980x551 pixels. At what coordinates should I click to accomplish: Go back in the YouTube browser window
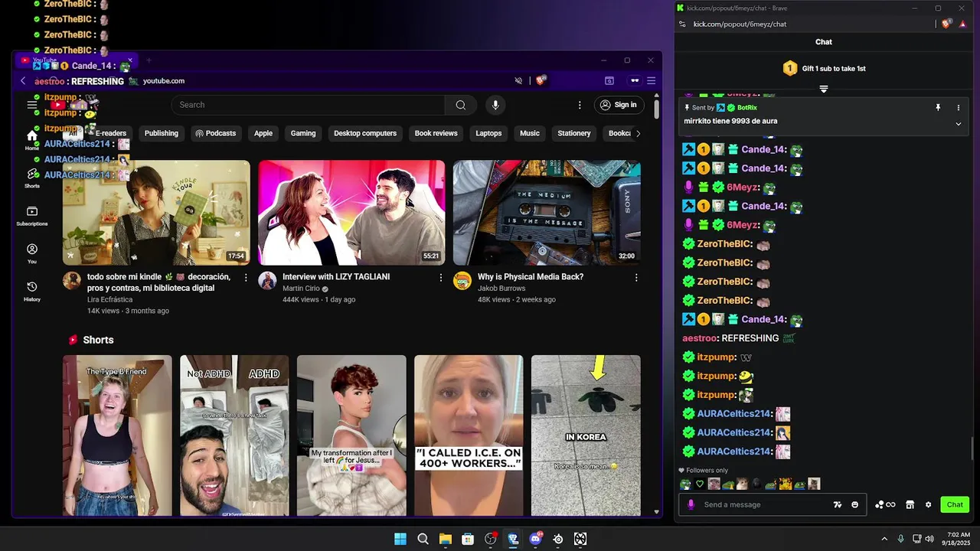(x=23, y=80)
